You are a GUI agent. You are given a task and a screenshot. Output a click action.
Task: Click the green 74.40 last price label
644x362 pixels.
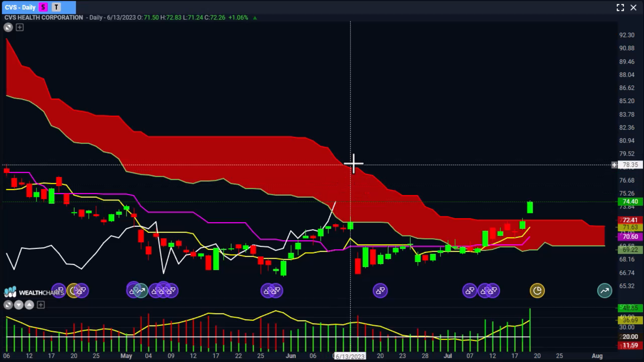630,201
